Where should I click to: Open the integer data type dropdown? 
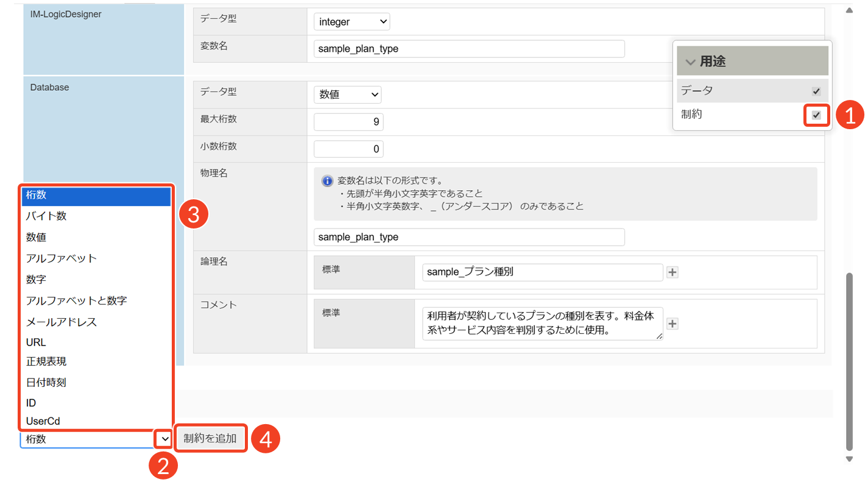point(351,22)
